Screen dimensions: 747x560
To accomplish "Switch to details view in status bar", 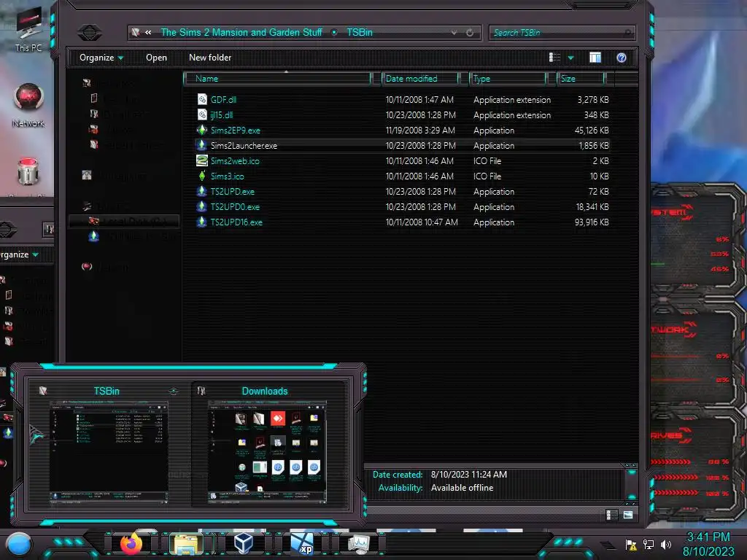I will (x=612, y=515).
